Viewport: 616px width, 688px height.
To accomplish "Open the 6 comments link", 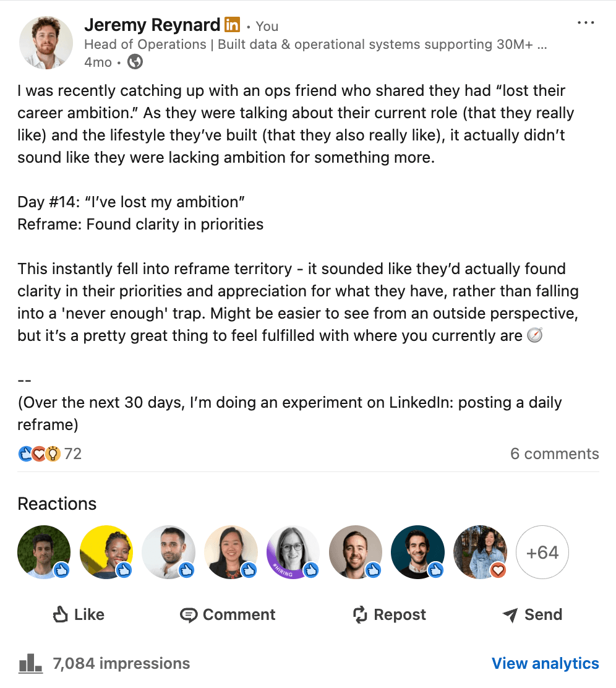I will (554, 454).
